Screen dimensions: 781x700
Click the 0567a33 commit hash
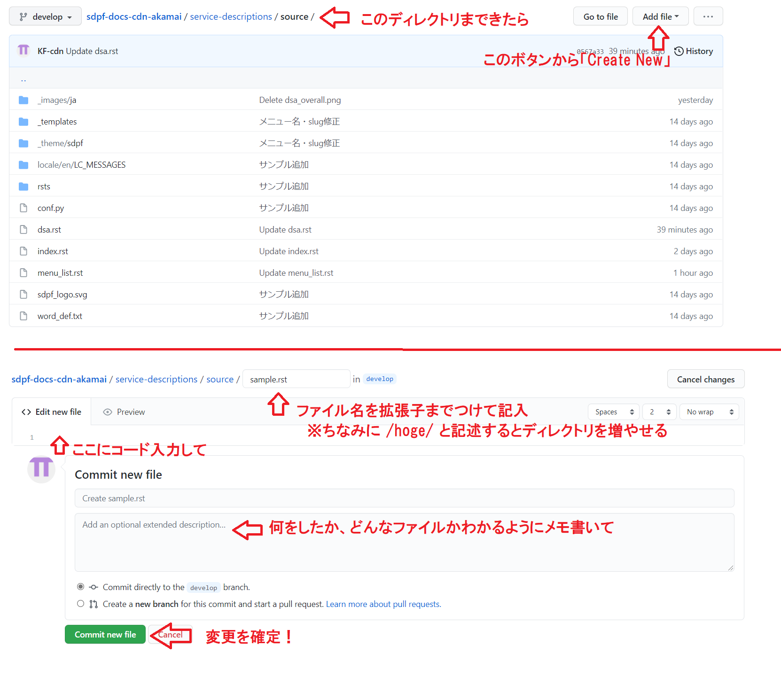click(x=590, y=52)
